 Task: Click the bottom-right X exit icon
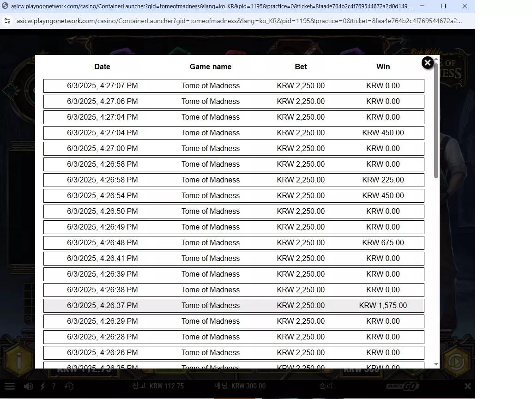[467, 386]
